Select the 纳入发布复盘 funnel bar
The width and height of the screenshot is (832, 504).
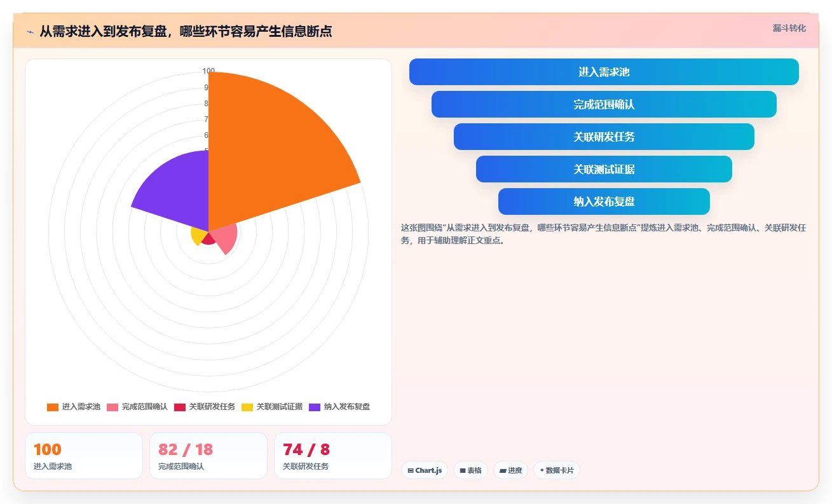(604, 201)
